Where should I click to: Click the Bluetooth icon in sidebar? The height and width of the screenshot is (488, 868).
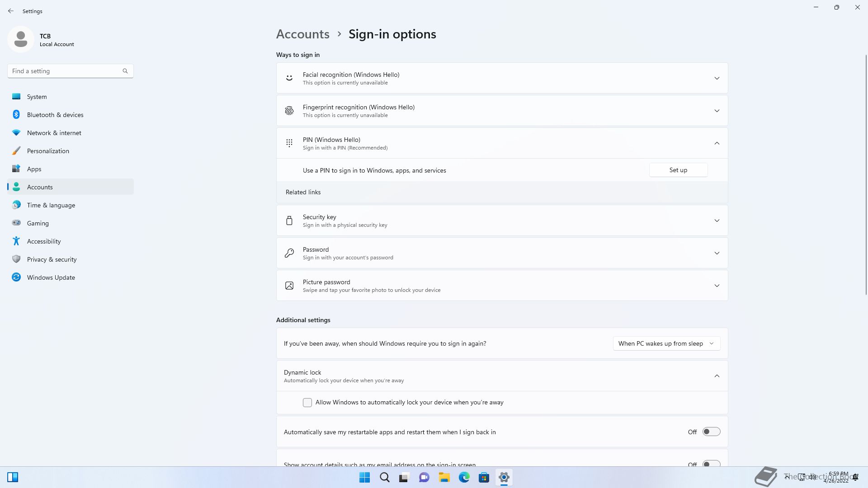pos(16,115)
